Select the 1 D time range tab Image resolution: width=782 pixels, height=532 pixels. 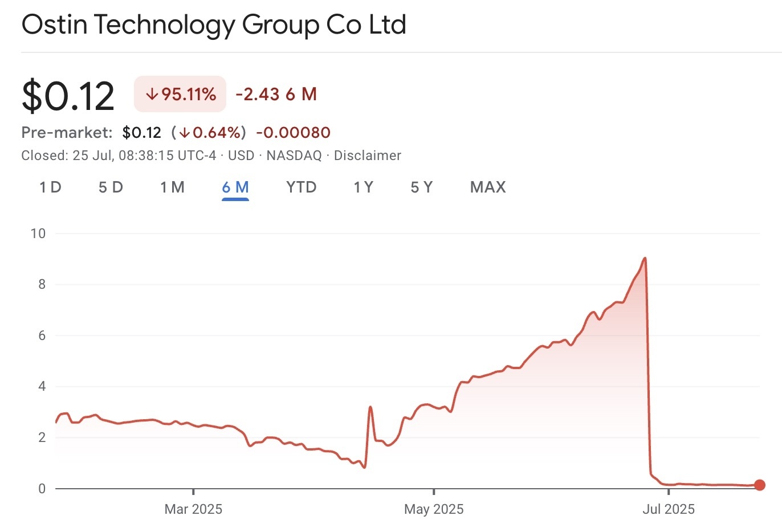point(50,187)
